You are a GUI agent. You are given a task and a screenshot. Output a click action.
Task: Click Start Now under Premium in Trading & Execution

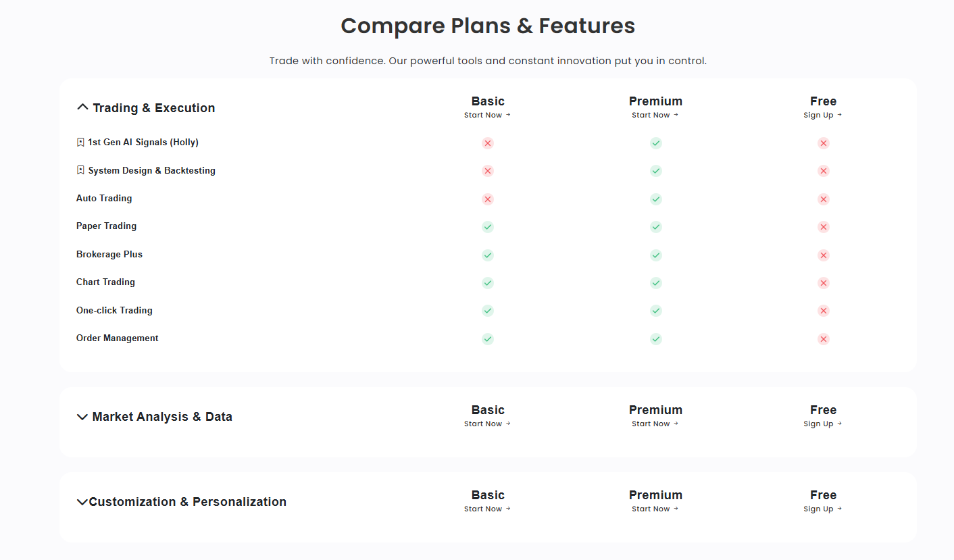655,116
